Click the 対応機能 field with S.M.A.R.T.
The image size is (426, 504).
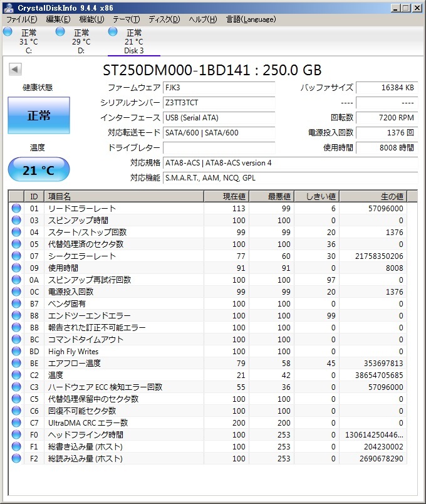291,178
